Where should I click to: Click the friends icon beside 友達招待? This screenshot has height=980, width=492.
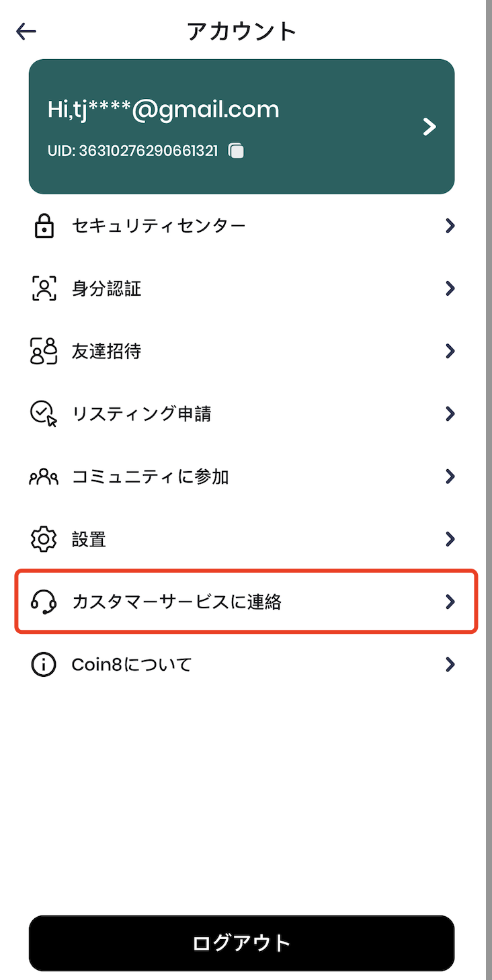point(44,352)
